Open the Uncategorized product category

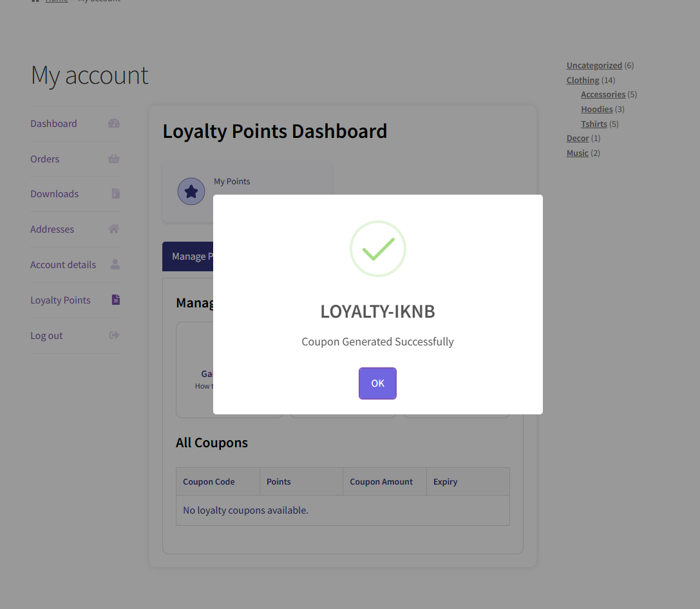[594, 66]
